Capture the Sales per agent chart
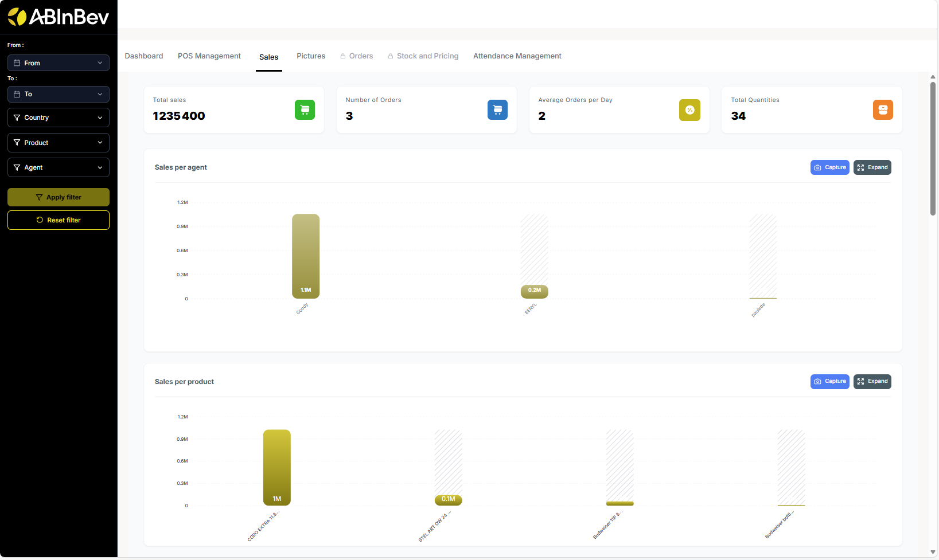 click(829, 167)
